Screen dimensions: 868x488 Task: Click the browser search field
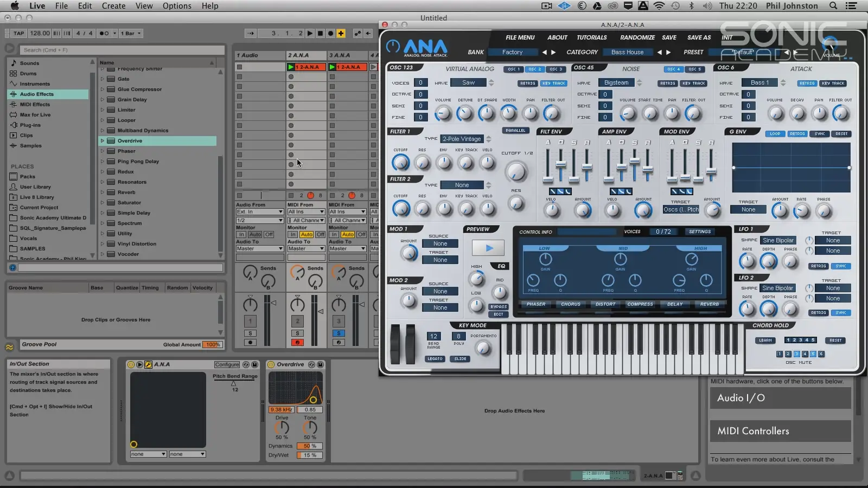[x=123, y=50]
